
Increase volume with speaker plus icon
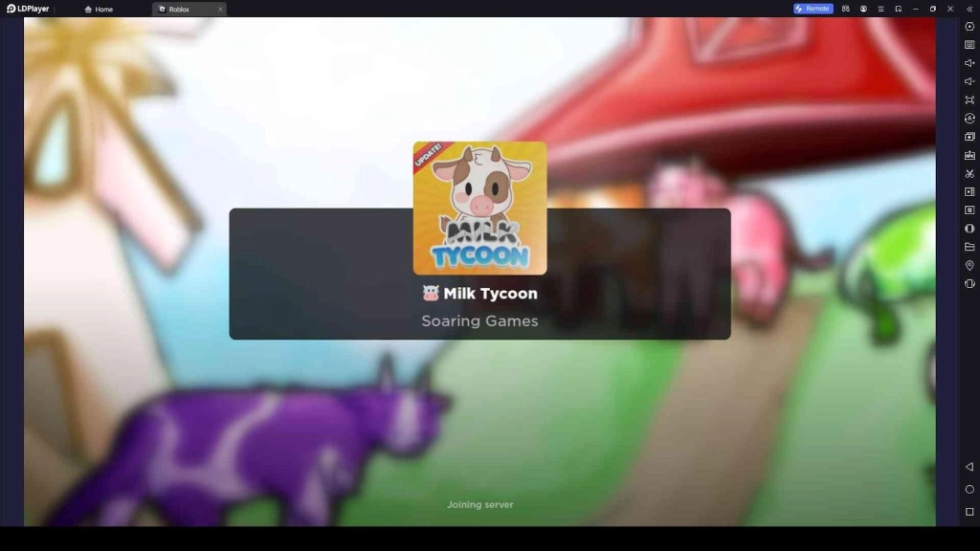pyautogui.click(x=969, y=63)
